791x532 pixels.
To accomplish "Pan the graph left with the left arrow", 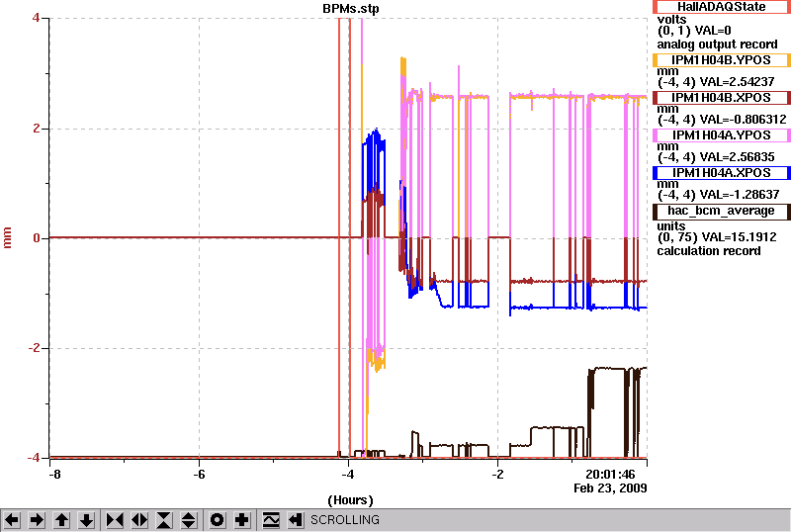I will pos(12,520).
